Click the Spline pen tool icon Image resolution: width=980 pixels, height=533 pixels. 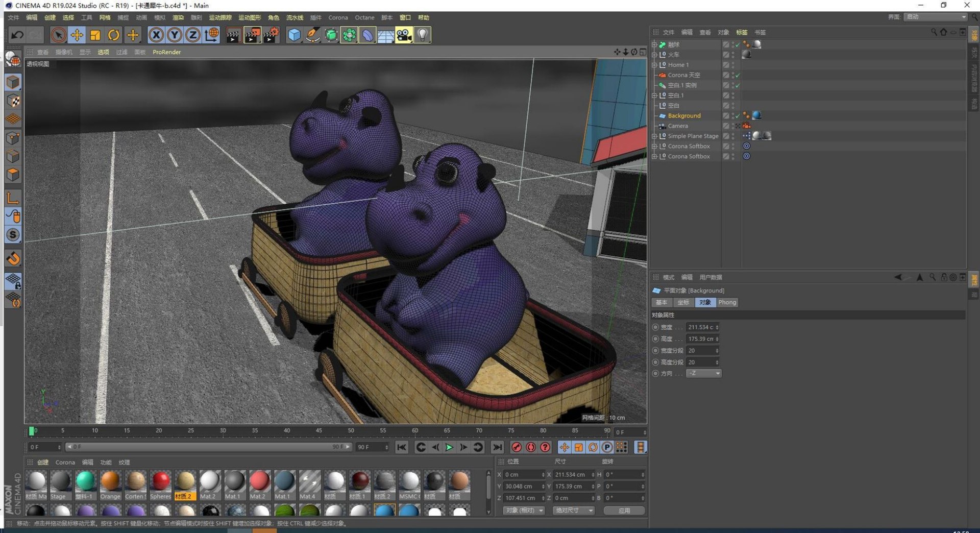pos(312,35)
